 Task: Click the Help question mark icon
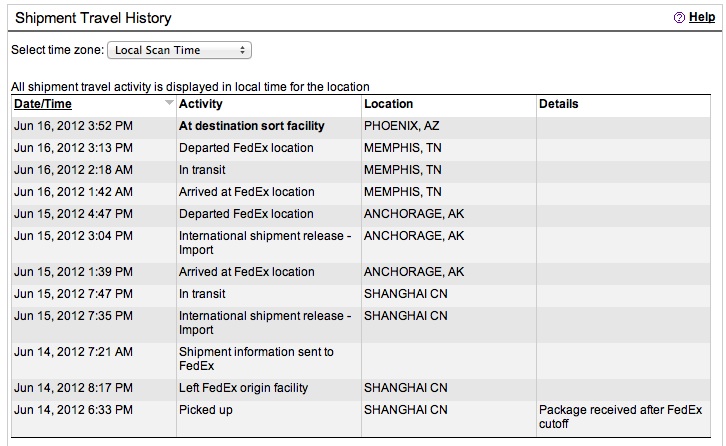click(x=679, y=18)
